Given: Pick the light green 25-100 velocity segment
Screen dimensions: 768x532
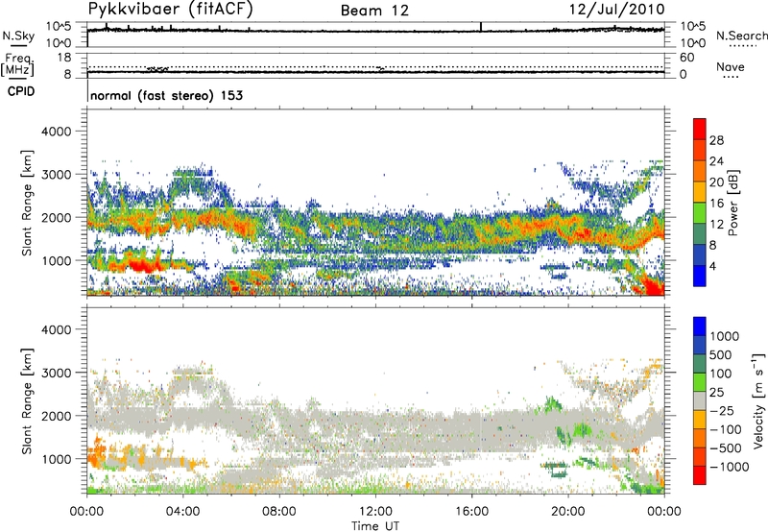Looking at the screenshot, I should pyautogui.click(x=700, y=382).
